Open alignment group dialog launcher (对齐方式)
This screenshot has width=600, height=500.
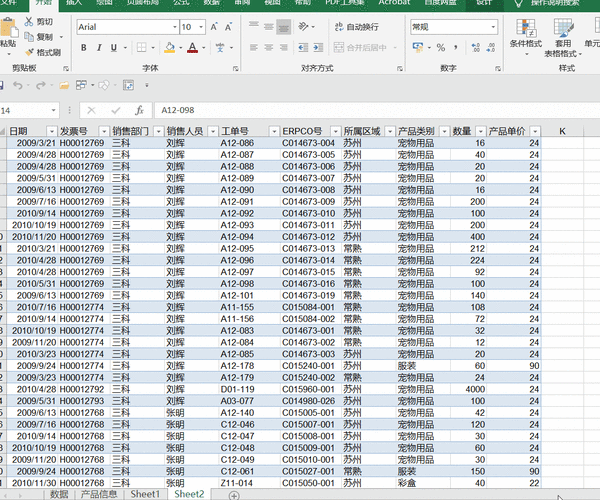click(x=399, y=68)
